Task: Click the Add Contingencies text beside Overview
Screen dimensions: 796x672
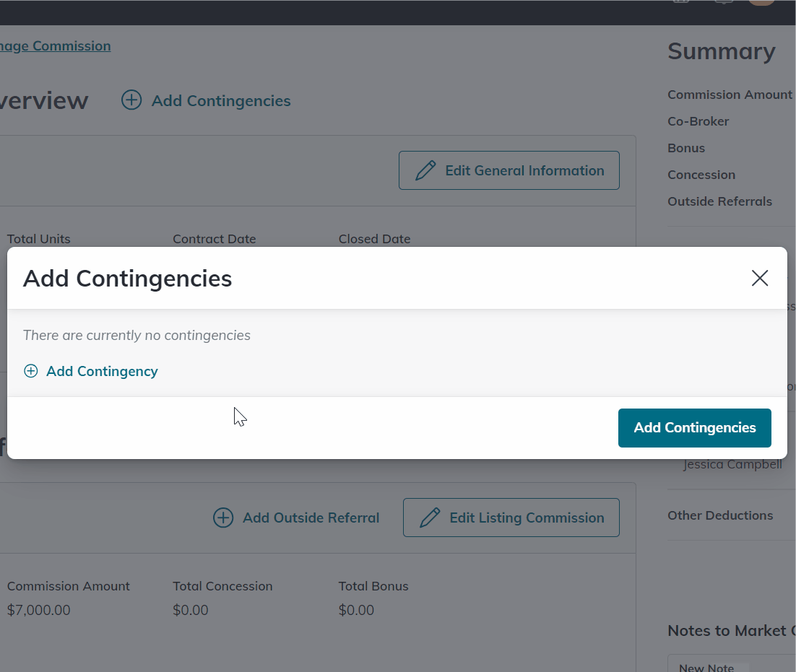Action: 221,101
